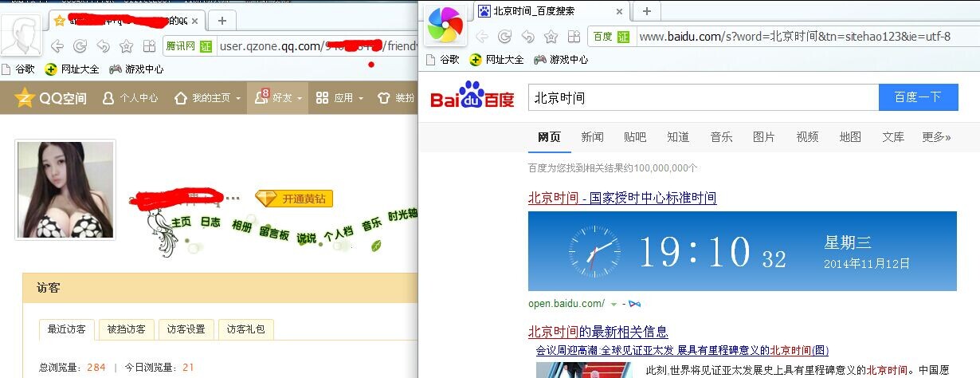The width and height of the screenshot is (980, 378).
Task: Click the Baidu search box containing 北京时间
Action: tap(704, 97)
